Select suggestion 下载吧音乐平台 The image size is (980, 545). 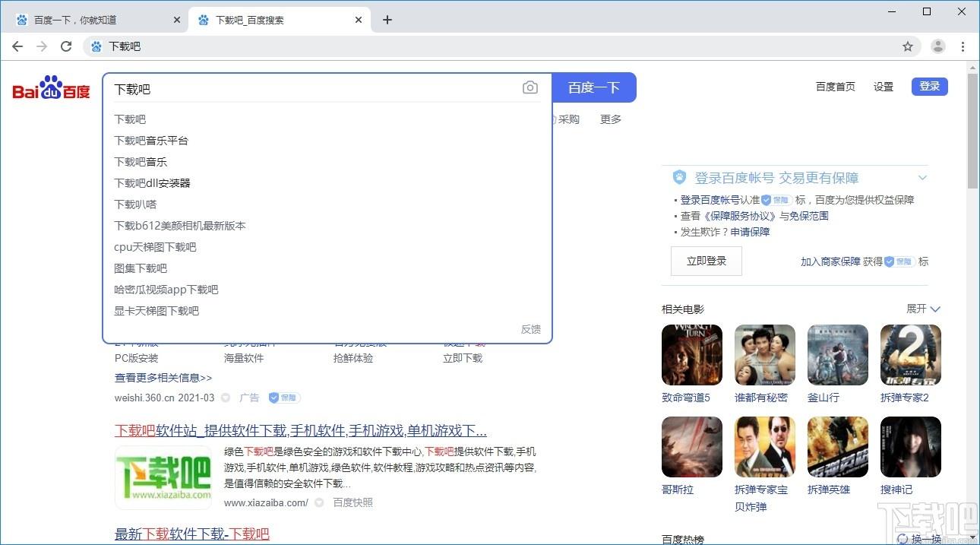[151, 141]
